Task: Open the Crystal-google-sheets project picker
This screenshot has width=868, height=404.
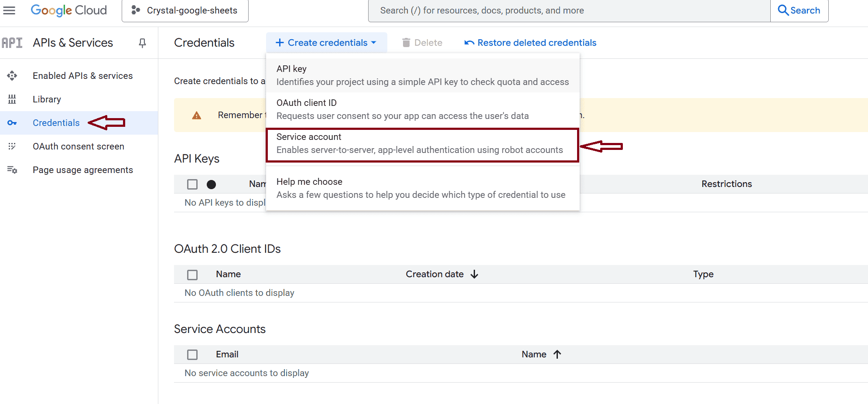Action: (185, 10)
